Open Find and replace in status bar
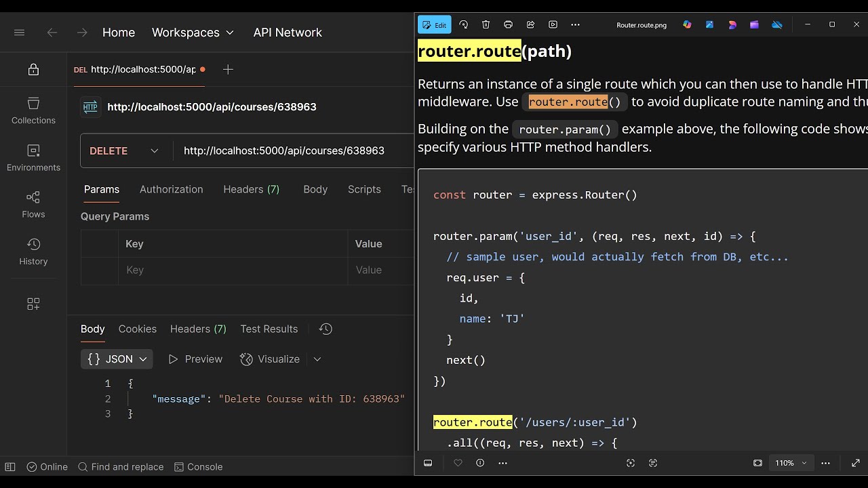The image size is (868, 488). pos(121,467)
